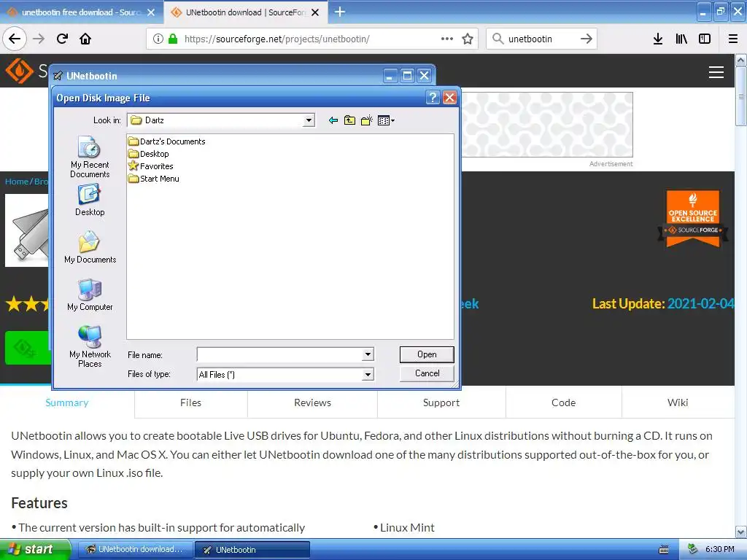Switch to 'UNetbootin download...' taskbar item
Viewport: 747px width, 560px height.
point(135,550)
